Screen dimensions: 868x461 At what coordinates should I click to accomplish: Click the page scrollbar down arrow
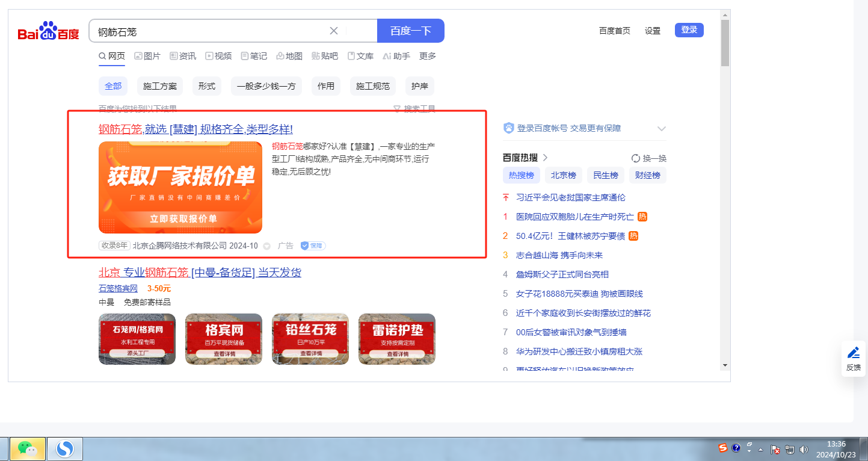coord(725,365)
